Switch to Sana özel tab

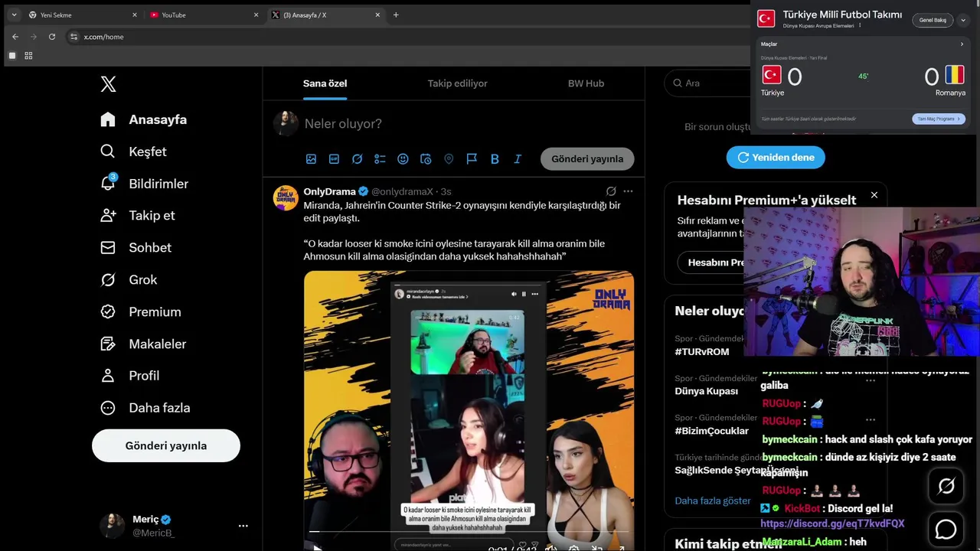(x=325, y=83)
